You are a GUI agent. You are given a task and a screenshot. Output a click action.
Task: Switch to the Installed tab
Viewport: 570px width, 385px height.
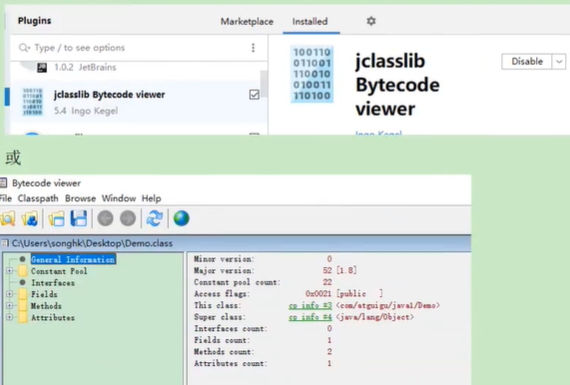tap(310, 22)
